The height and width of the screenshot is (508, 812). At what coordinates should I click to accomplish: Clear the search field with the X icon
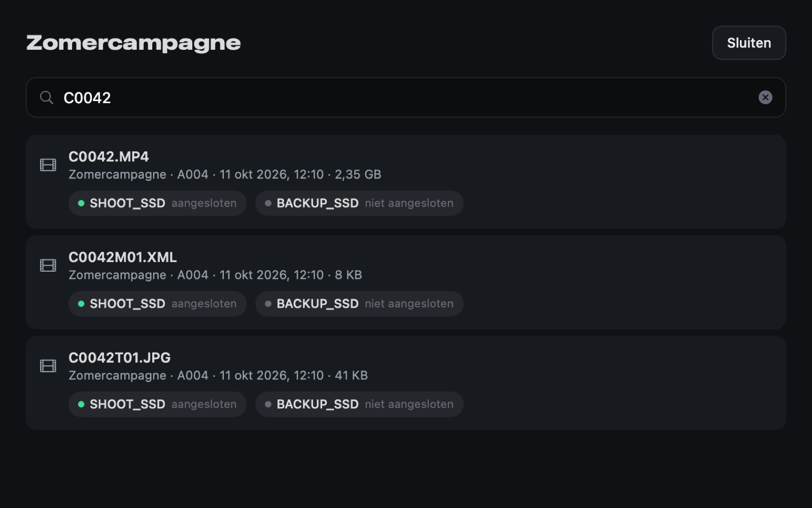click(765, 98)
